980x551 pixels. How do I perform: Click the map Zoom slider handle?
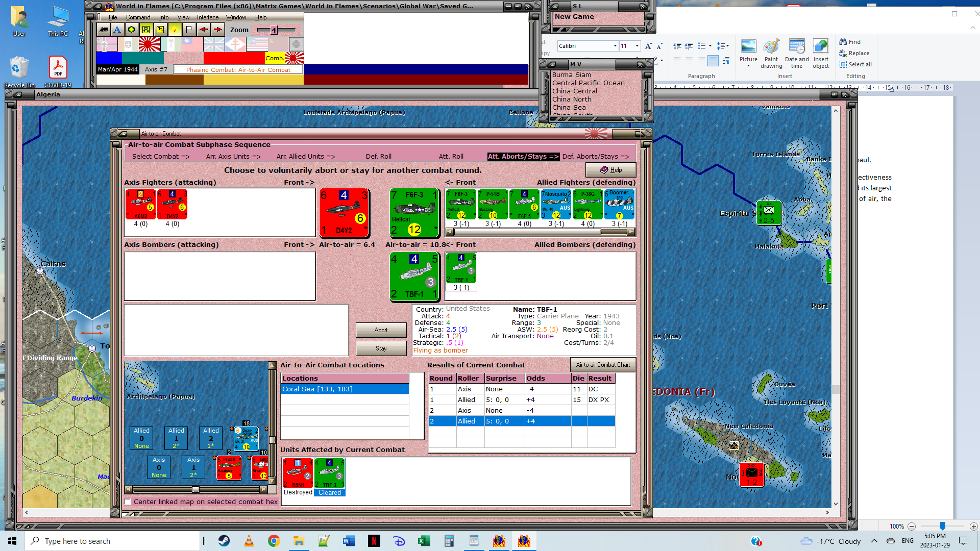(274, 30)
